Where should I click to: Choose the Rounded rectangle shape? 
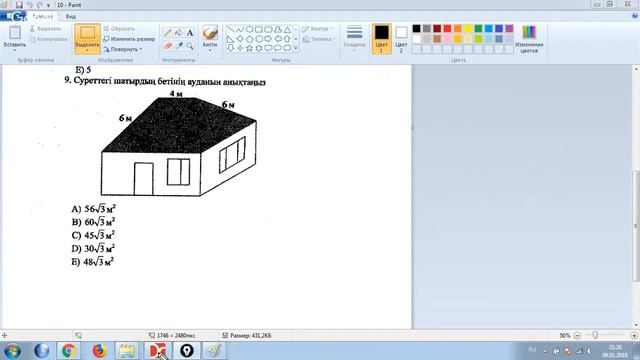[268, 29]
